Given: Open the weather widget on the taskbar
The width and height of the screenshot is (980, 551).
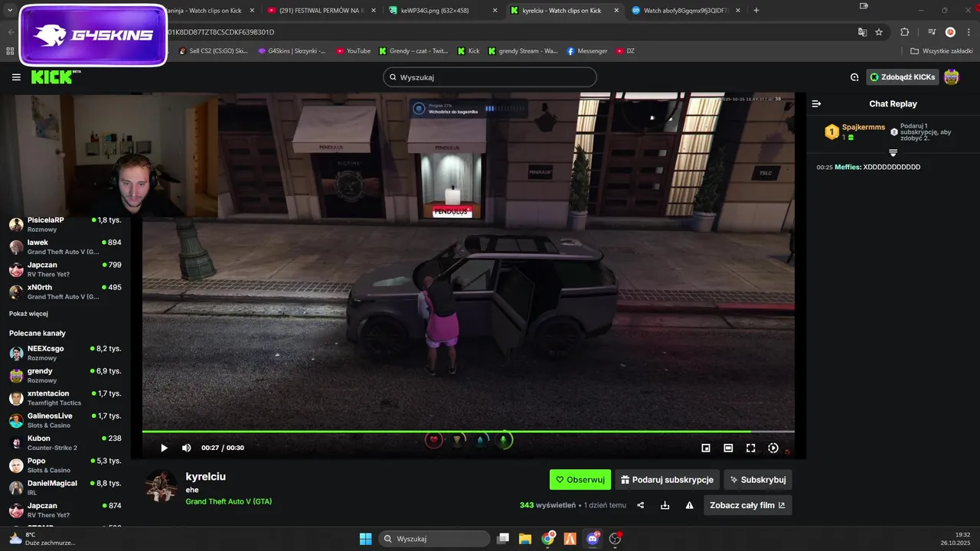Looking at the screenshot, I should click(42, 539).
